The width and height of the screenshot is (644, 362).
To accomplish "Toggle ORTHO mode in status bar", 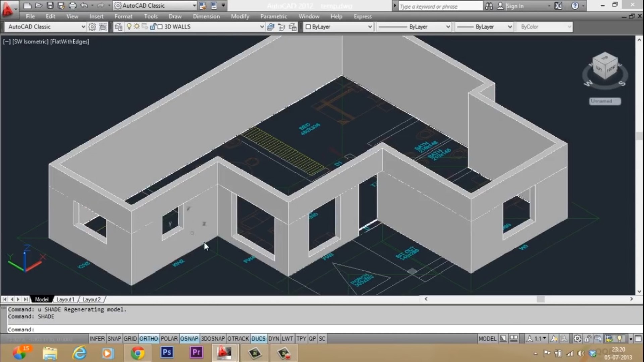I will tap(148, 339).
